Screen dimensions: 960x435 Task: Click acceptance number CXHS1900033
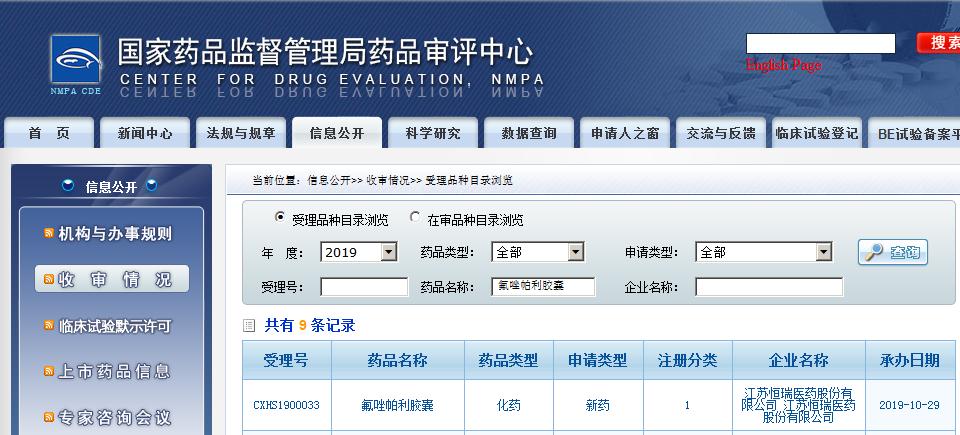(x=287, y=405)
